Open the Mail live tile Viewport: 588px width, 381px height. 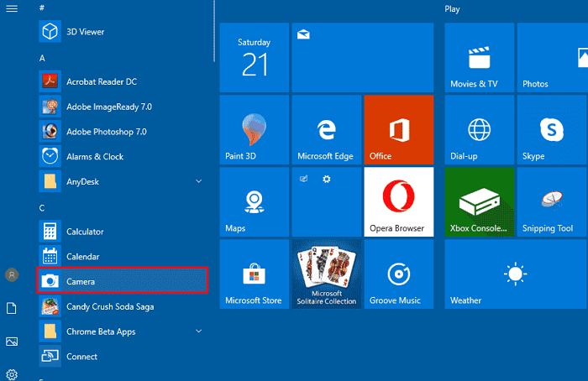point(363,57)
